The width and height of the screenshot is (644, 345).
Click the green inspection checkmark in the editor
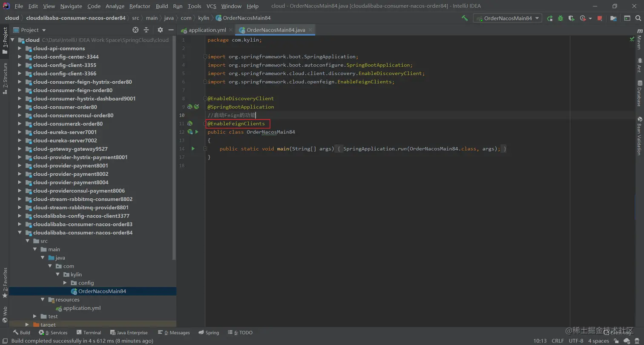(x=632, y=39)
